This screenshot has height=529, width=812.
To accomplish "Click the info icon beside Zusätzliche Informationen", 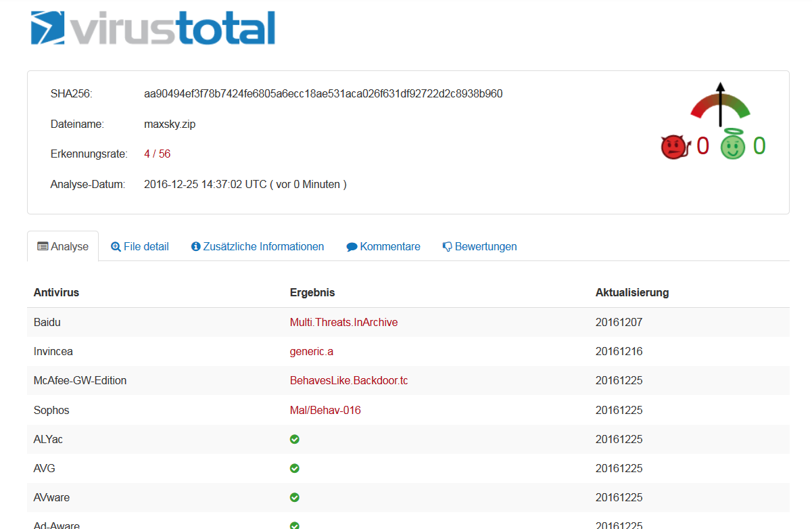I will coord(196,247).
